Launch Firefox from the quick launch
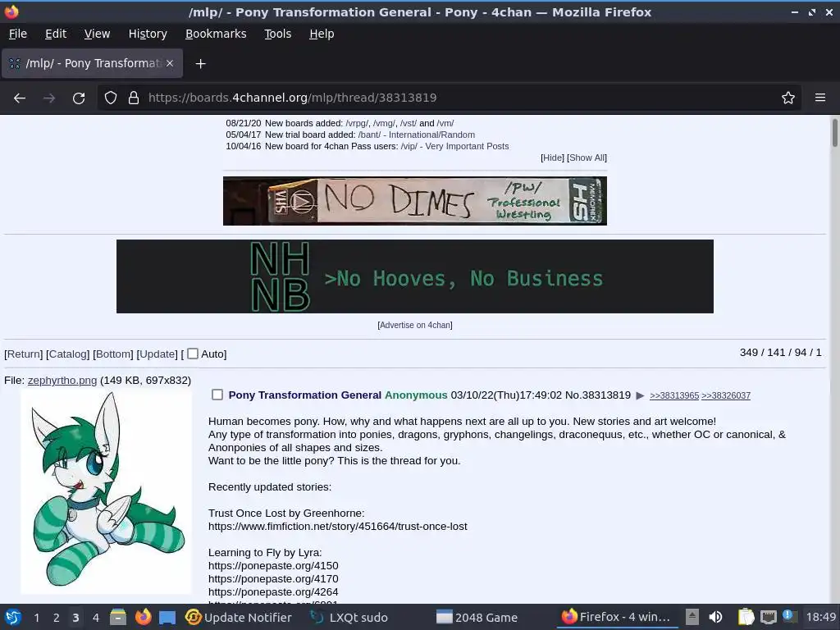Viewport: 840px width, 630px height. pyautogui.click(x=143, y=617)
